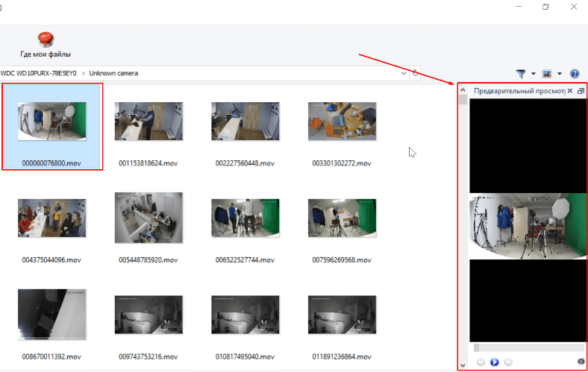This screenshot has width=588, height=372.
Task: Click the preview seek slider handle
Action: tap(476, 348)
